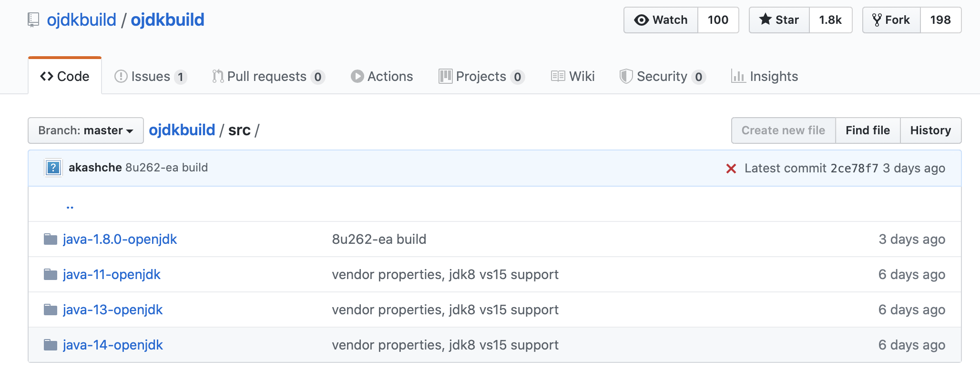
Task: Go to the Insights tab
Action: [765, 76]
